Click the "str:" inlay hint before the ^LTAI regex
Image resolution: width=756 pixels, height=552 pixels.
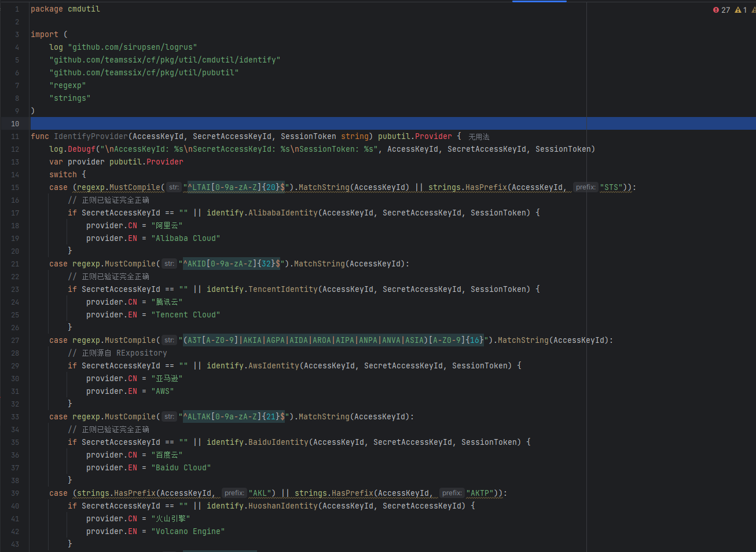click(x=174, y=187)
